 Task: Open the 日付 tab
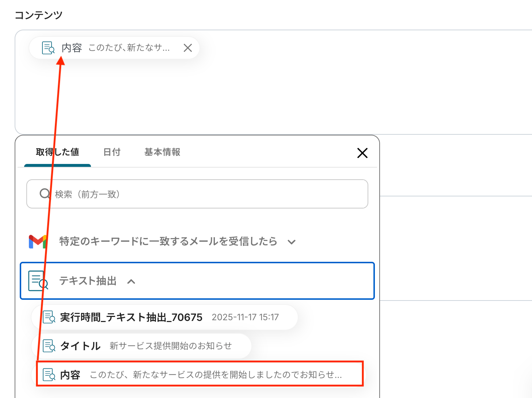click(112, 152)
